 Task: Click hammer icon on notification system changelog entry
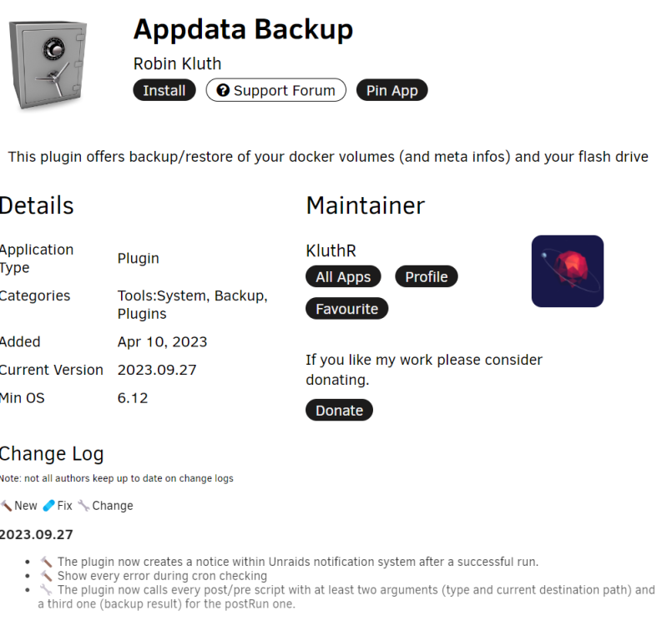tap(46, 562)
